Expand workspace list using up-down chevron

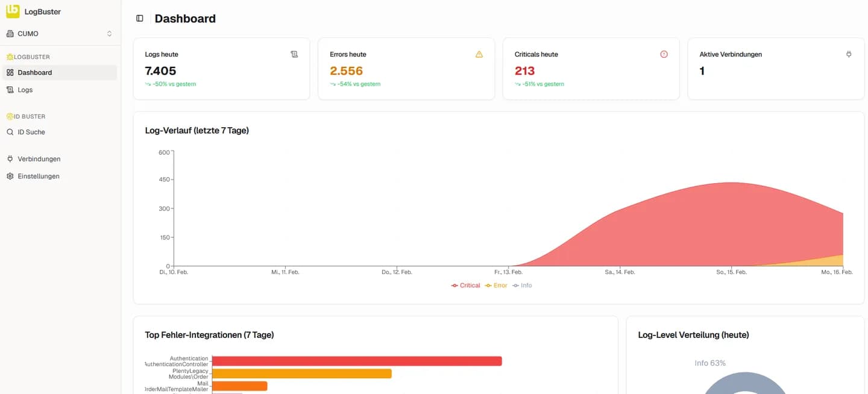(x=109, y=34)
